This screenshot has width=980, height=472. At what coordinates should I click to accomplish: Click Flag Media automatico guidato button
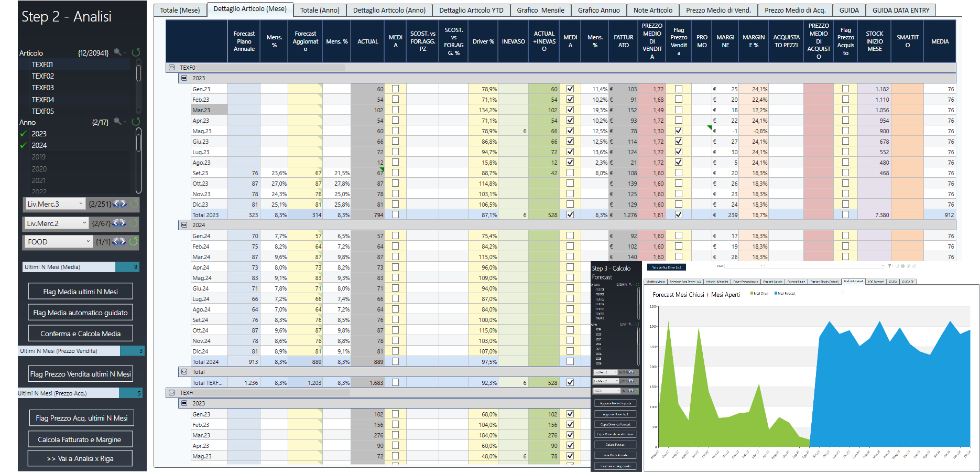(x=80, y=313)
